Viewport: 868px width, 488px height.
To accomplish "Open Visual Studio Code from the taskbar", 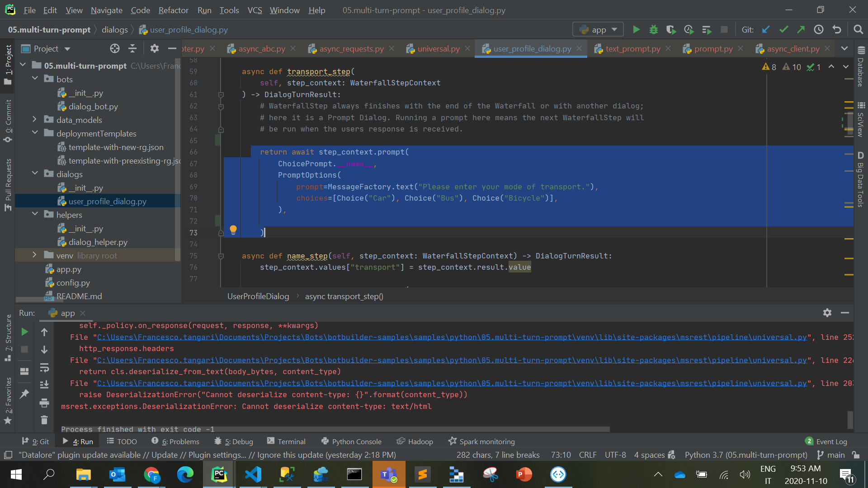I will tap(253, 474).
